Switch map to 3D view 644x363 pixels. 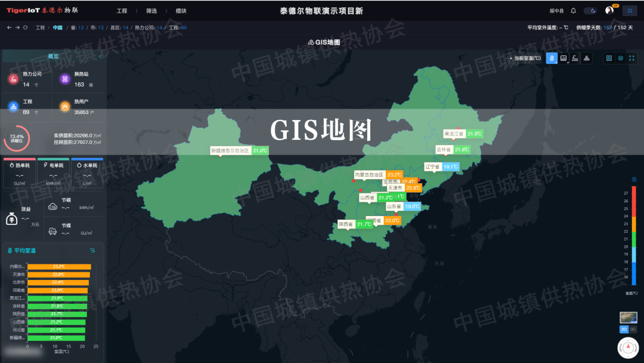[x=633, y=329]
